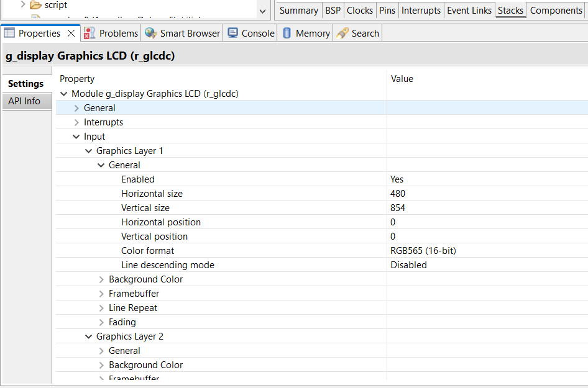Viewport: 588px width, 388px height.
Task: Open the API Info side tab
Action: click(24, 101)
